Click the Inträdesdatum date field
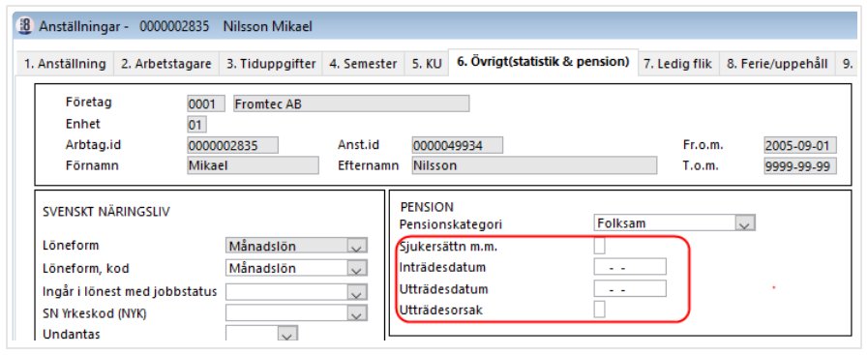The image size is (868, 355). click(x=630, y=267)
